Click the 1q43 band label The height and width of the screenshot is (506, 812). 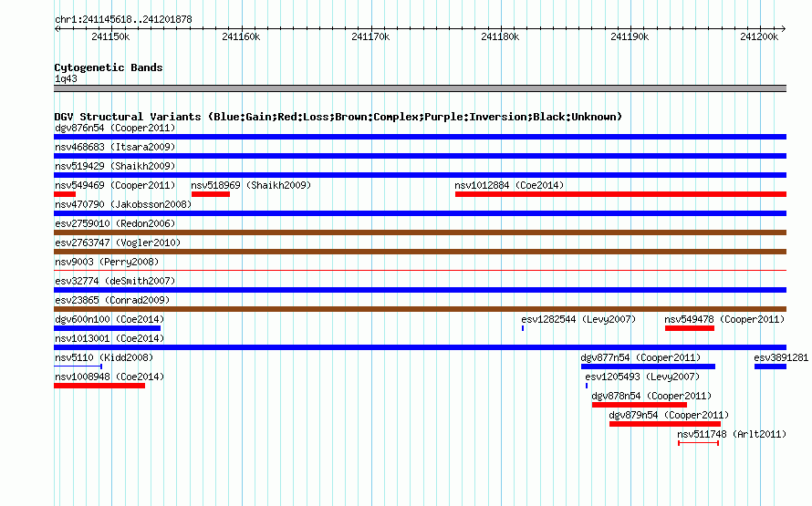pyautogui.click(x=66, y=78)
